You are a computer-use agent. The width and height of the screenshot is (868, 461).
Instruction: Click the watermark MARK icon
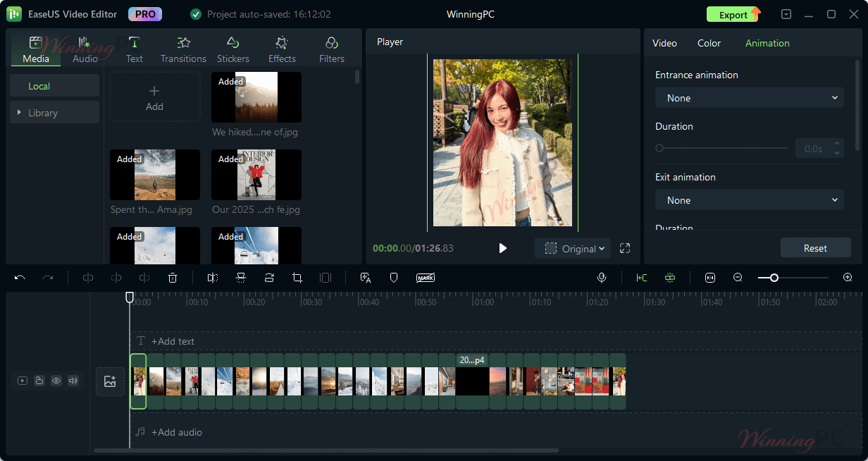point(426,278)
